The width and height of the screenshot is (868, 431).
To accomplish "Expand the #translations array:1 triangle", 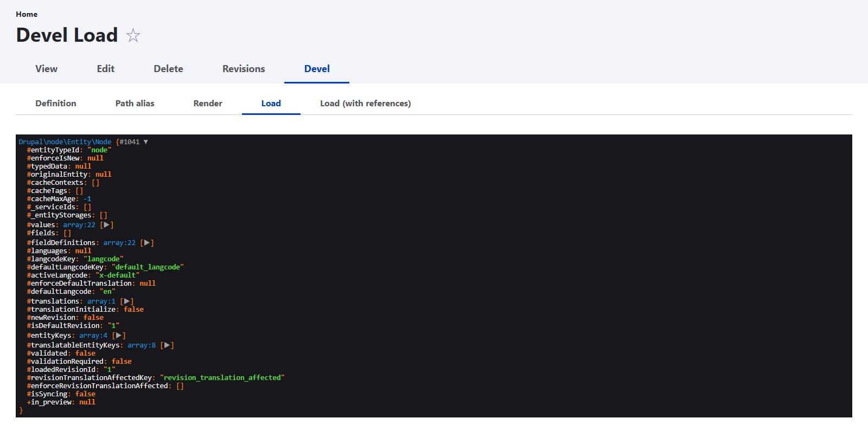I will pyautogui.click(x=127, y=301).
